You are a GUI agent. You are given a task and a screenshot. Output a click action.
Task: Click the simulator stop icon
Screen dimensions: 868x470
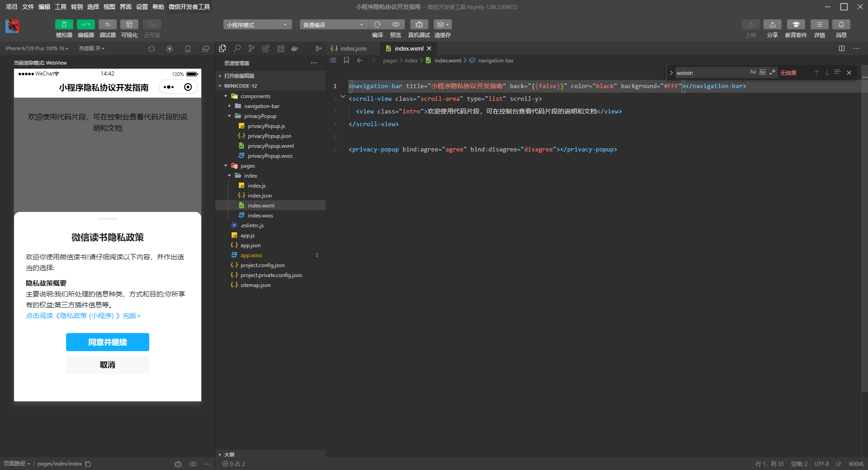click(170, 49)
